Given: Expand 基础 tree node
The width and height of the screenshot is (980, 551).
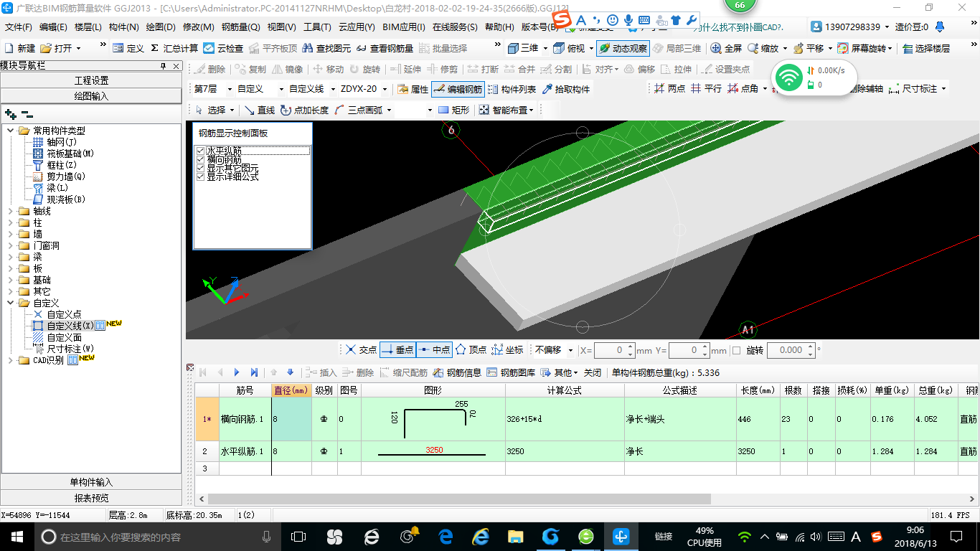Looking at the screenshot, I should pyautogui.click(x=11, y=280).
